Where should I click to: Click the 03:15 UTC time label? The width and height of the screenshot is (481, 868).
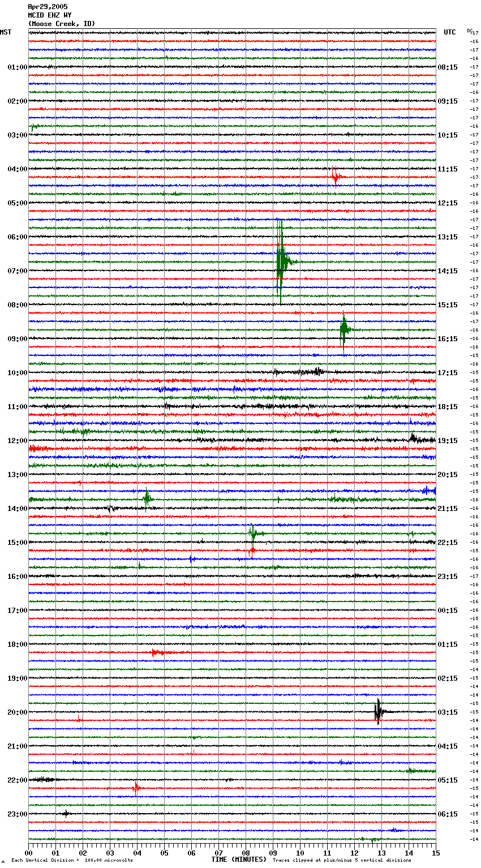pyautogui.click(x=448, y=712)
